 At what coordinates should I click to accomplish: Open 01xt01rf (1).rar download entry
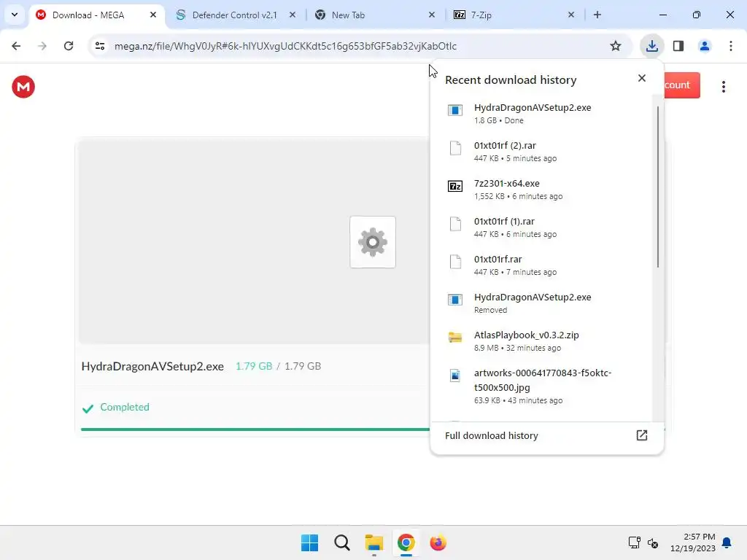543,227
